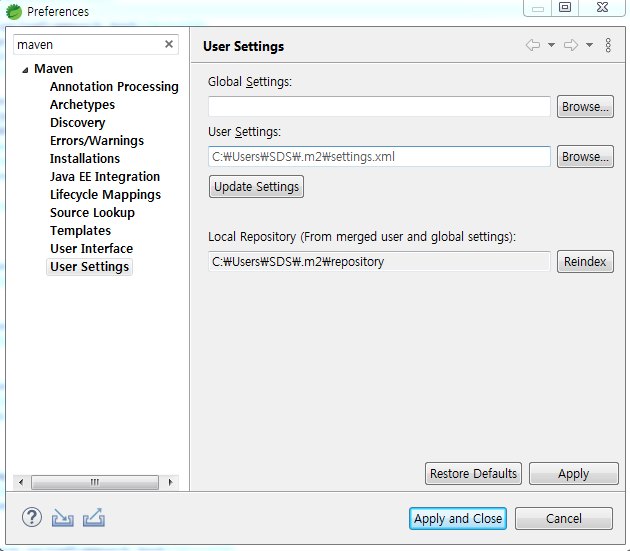Maximize the Preferences window
Screen dimensions: 630x551
[565, 8]
